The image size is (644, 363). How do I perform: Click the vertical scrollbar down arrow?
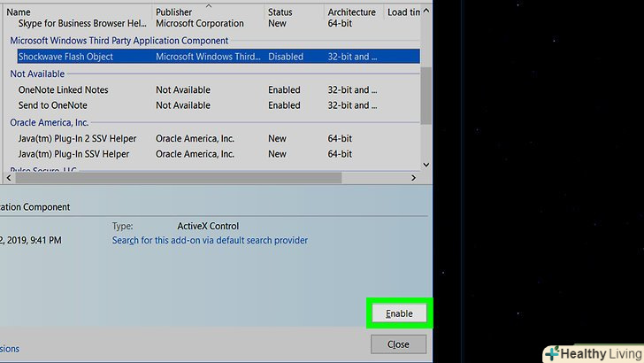click(x=426, y=164)
